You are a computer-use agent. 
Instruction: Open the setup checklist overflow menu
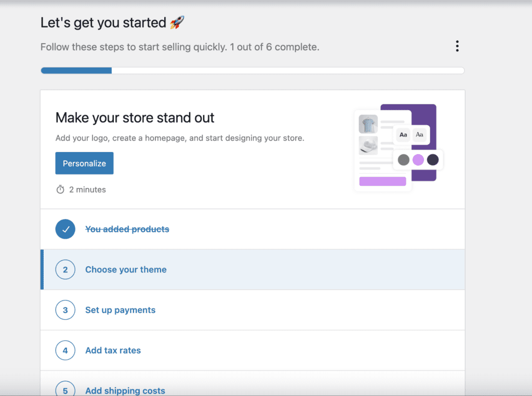(457, 46)
